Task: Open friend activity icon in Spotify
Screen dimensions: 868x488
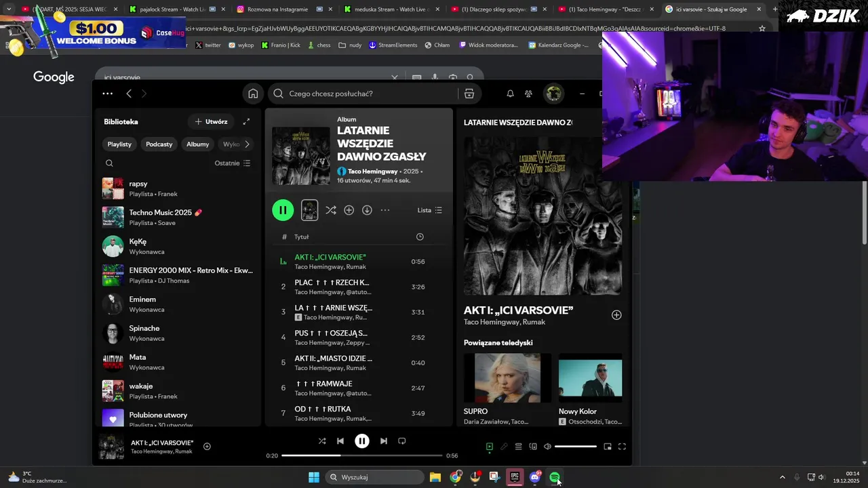Action: (528, 94)
